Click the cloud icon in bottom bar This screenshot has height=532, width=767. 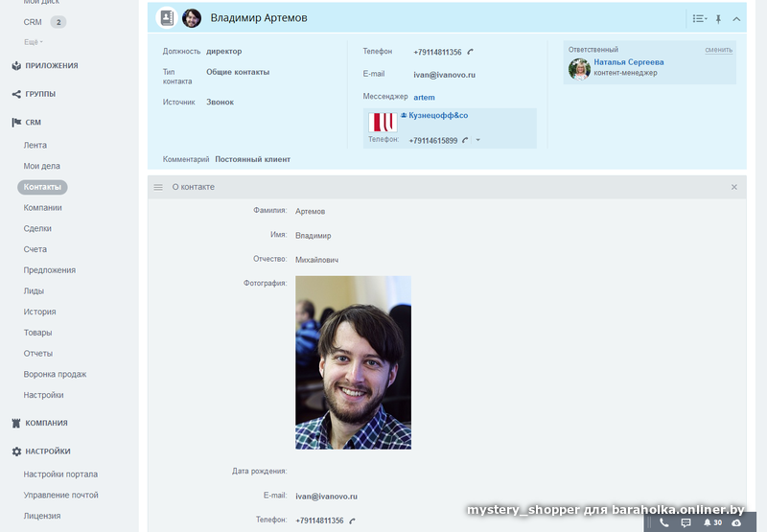point(736,522)
